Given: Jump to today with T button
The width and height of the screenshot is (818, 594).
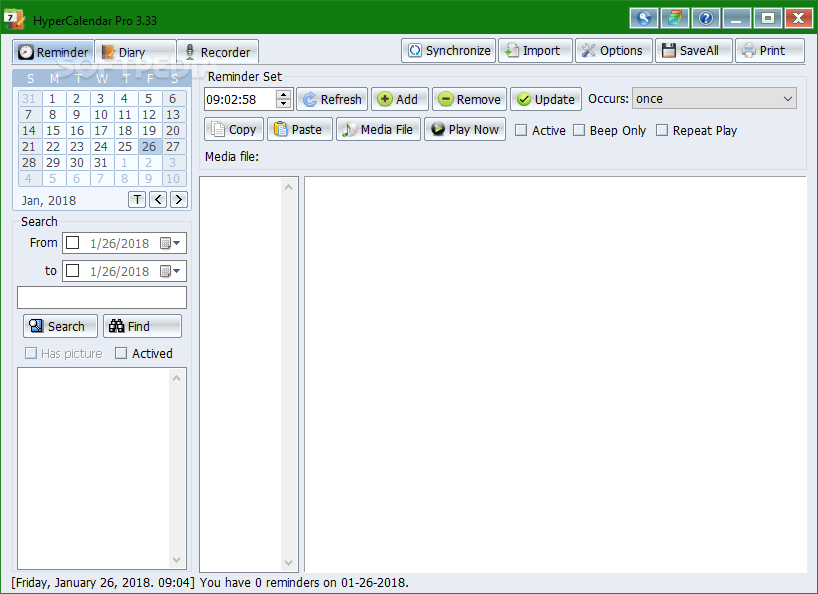Looking at the screenshot, I should click(137, 199).
